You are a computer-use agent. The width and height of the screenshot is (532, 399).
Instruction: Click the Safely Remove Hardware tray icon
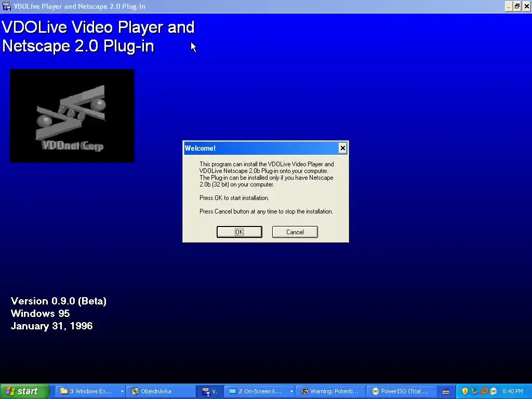point(475,391)
